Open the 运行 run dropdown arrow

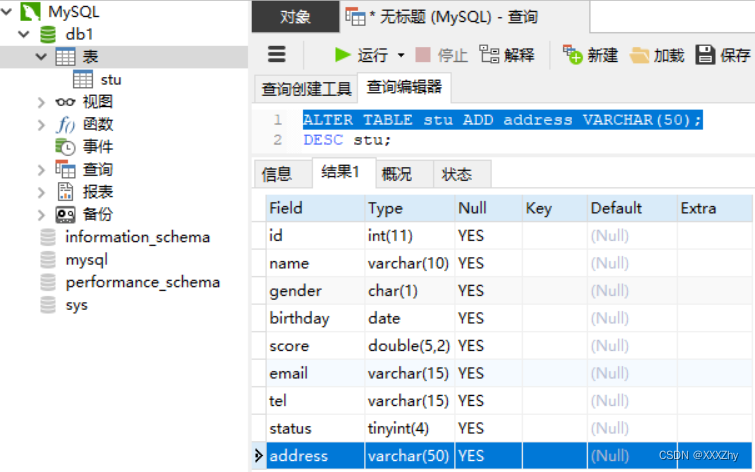[401, 55]
